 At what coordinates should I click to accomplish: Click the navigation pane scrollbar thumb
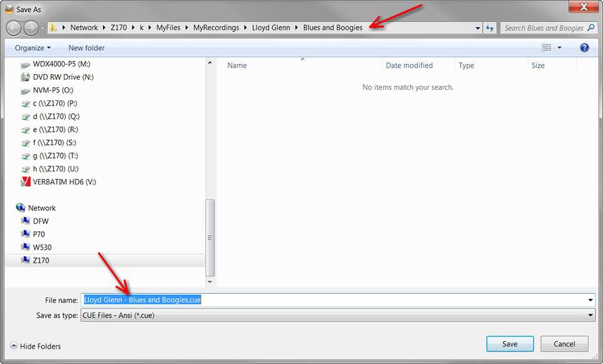pos(210,238)
